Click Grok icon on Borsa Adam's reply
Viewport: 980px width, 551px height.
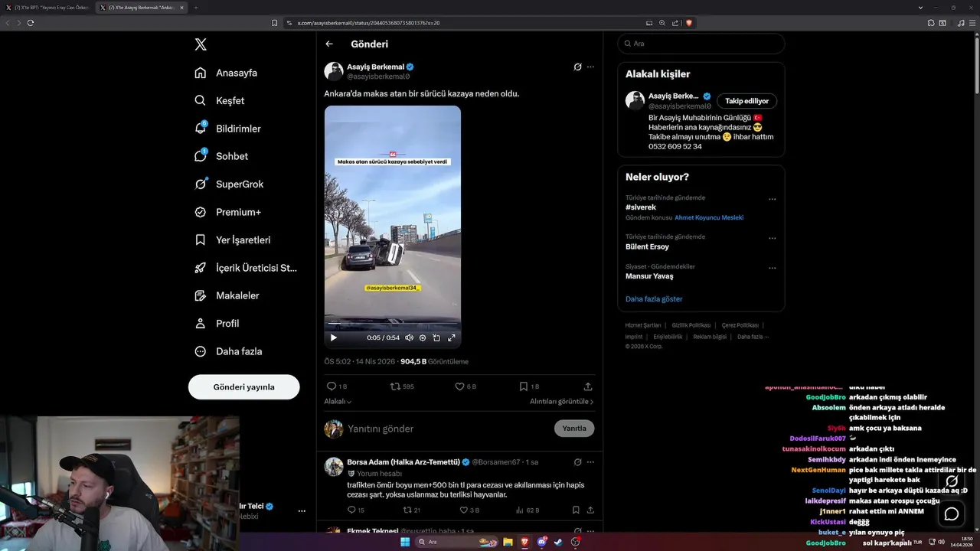click(577, 462)
